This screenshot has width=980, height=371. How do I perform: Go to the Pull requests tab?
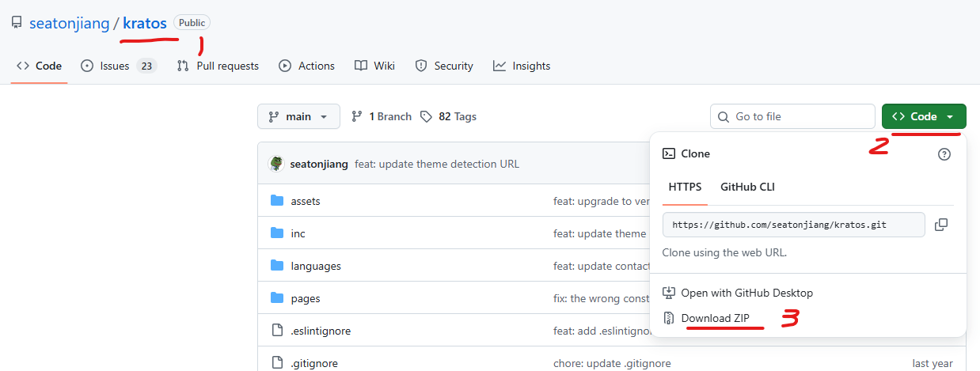(218, 66)
